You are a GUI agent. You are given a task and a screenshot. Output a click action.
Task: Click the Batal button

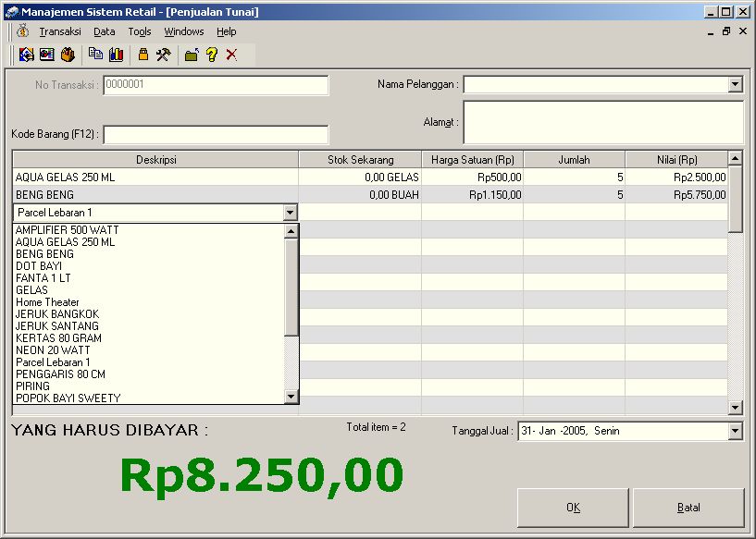coord(688,508)
